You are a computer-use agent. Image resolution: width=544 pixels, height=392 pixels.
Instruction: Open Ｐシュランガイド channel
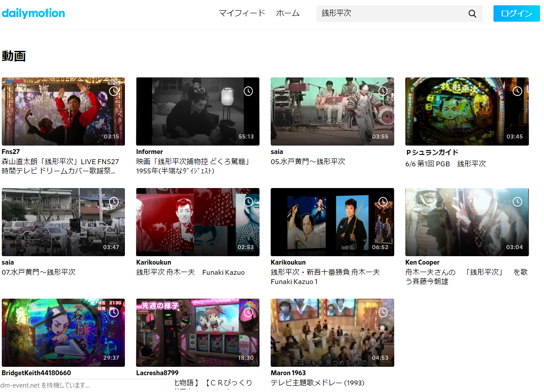(432, 153)
